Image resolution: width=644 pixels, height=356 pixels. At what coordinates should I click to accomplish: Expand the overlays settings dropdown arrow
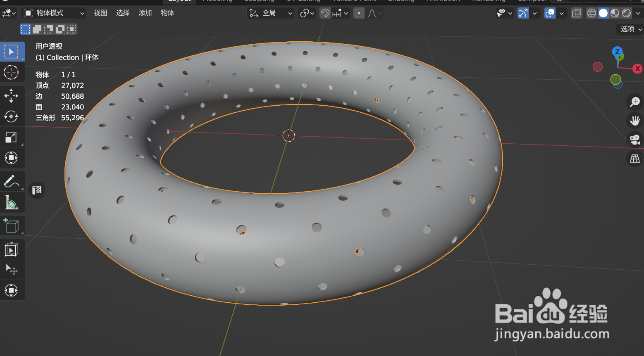(x=561, y=13)
